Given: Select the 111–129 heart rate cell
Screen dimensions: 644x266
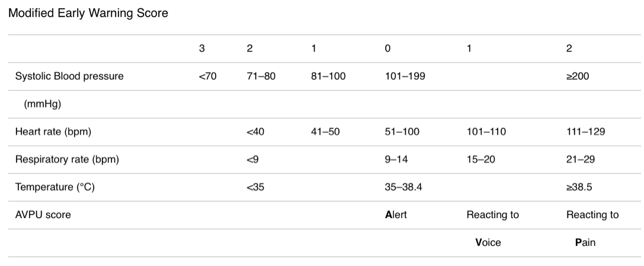Looking at the screenshot, I should click(x=586, y=132).
